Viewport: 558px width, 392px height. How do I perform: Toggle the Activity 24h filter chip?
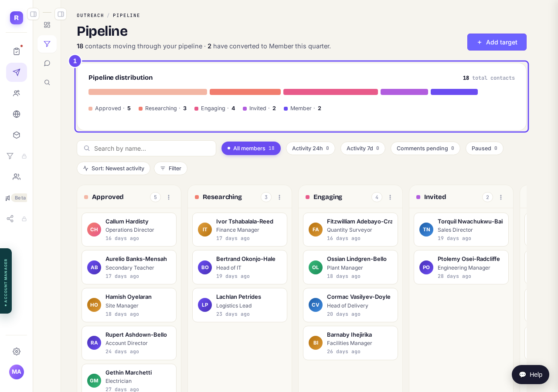click(310, 149)
